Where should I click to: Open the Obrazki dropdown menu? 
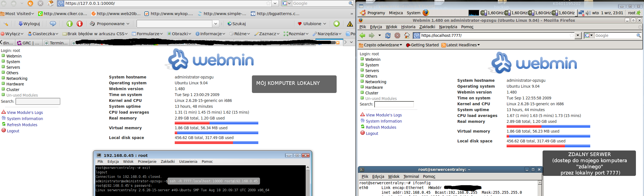click(179, 34)
